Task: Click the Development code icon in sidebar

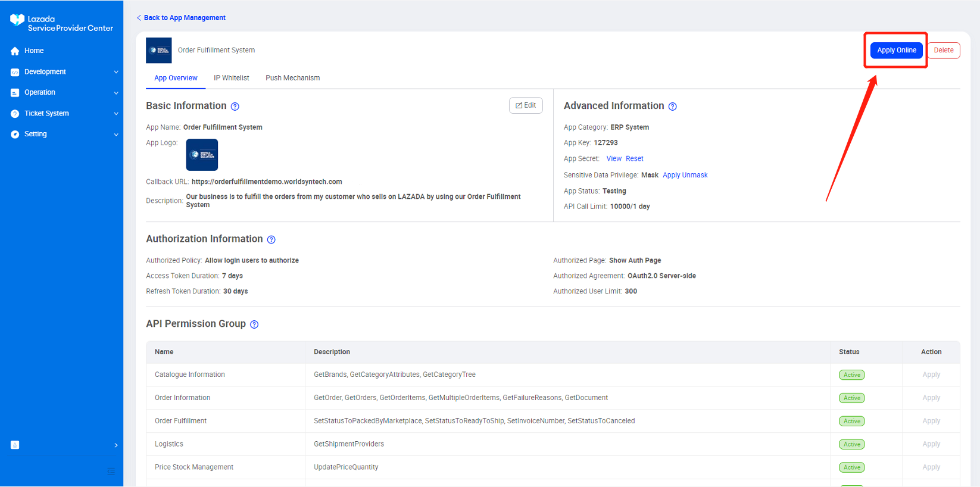Action: point(15,72)
